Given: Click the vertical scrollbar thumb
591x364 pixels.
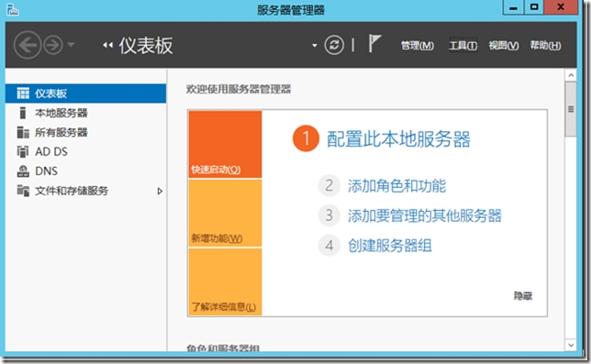Looking at the screenshot, I should tap(571, 109).
